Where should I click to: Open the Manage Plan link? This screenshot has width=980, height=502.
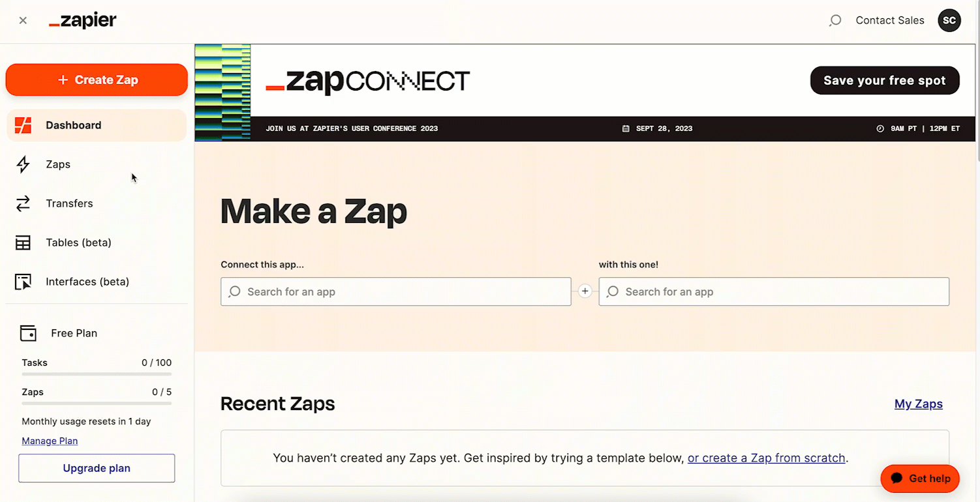50,441
